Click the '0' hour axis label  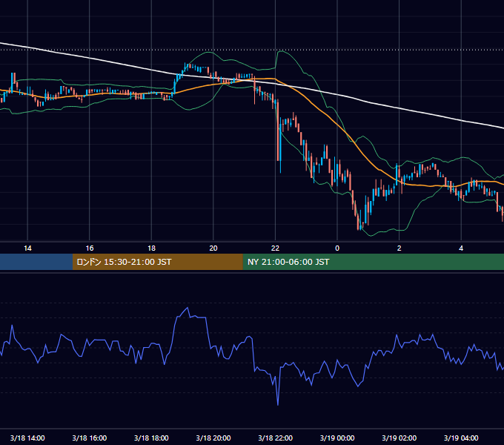pos(337,248)
